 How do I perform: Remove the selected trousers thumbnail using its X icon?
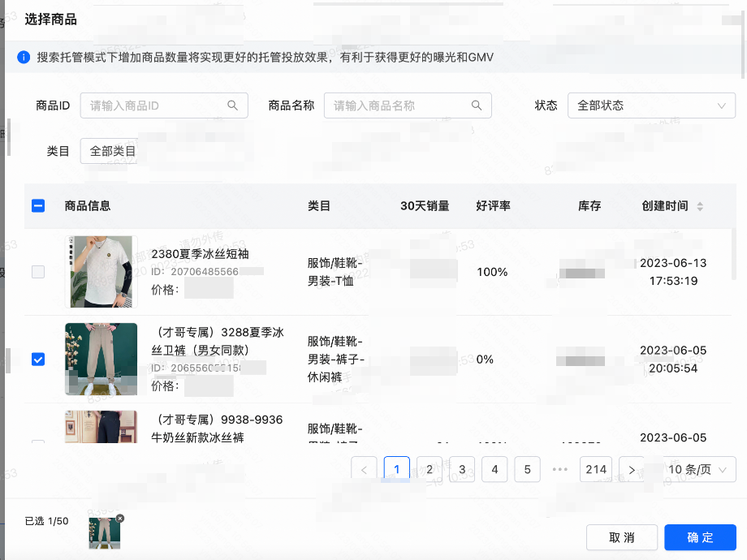[x=120, y=518]
